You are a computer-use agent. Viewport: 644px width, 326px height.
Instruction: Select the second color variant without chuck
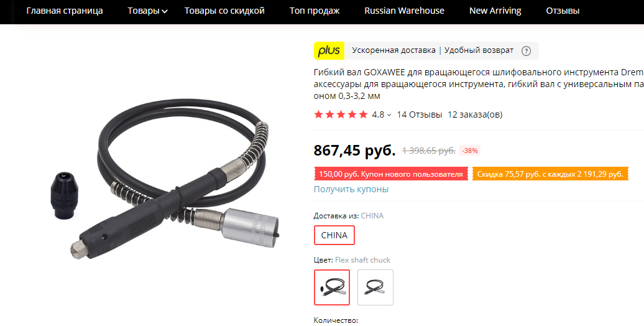[375, 287]
